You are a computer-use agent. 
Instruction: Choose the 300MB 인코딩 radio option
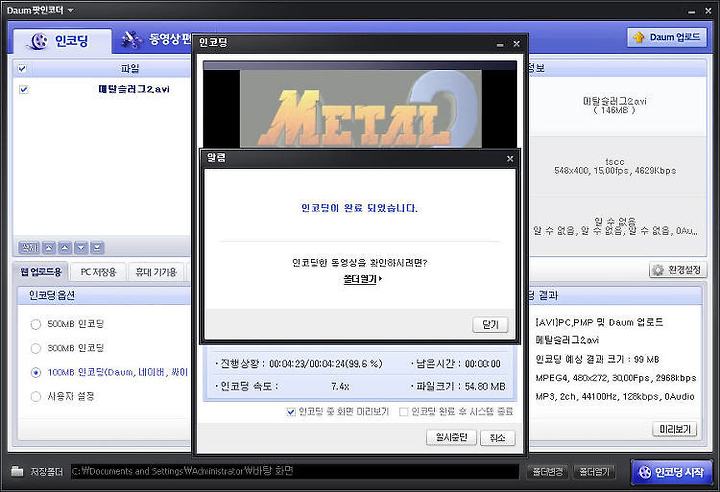(x=36, y=348)
